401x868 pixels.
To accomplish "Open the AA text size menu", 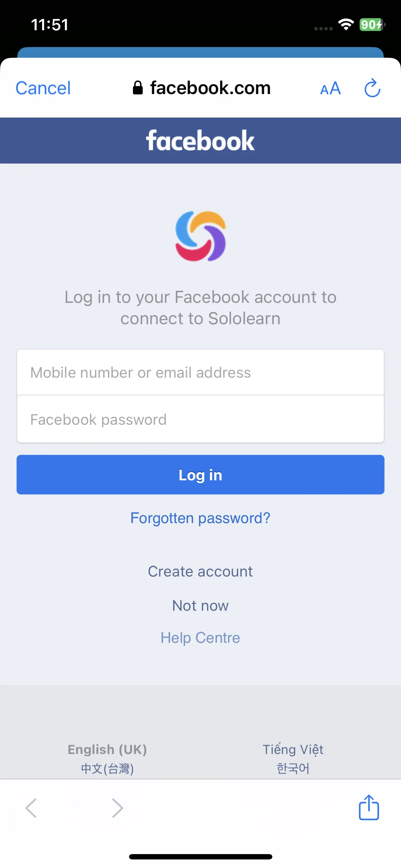I will (330, 88).
